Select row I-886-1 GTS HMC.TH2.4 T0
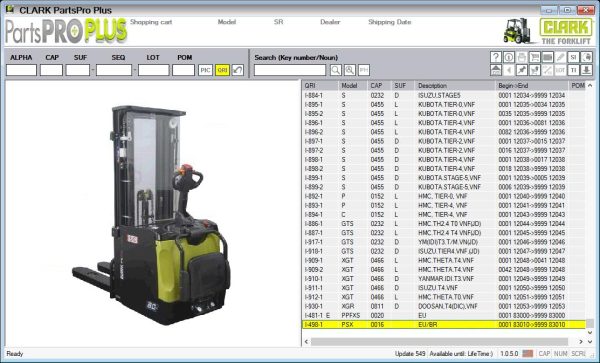The height and width of the screenshot is (363, 600). click(444, 224)
